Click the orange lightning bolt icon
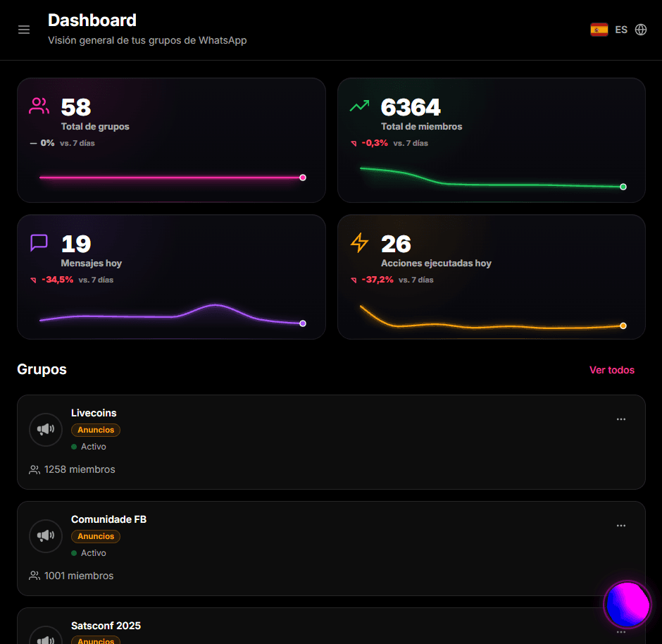This screenshot has width=662, height=644. click(359, 243)
